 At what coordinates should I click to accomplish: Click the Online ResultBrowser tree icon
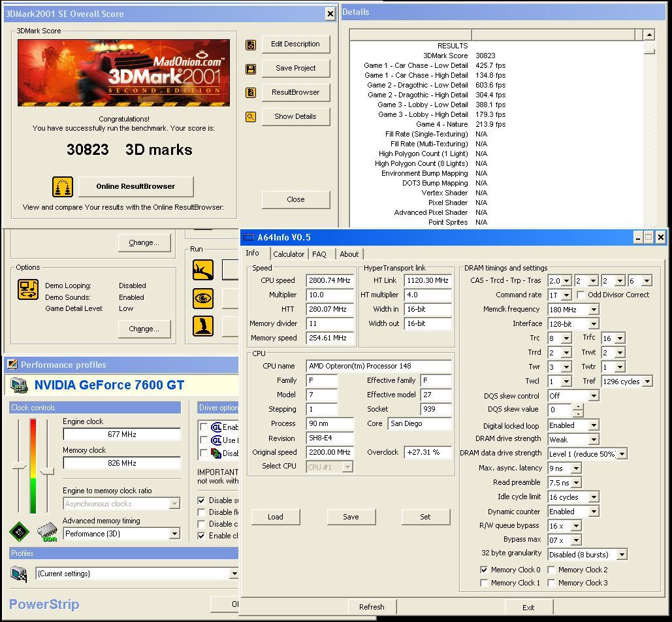tap(63, 186)
